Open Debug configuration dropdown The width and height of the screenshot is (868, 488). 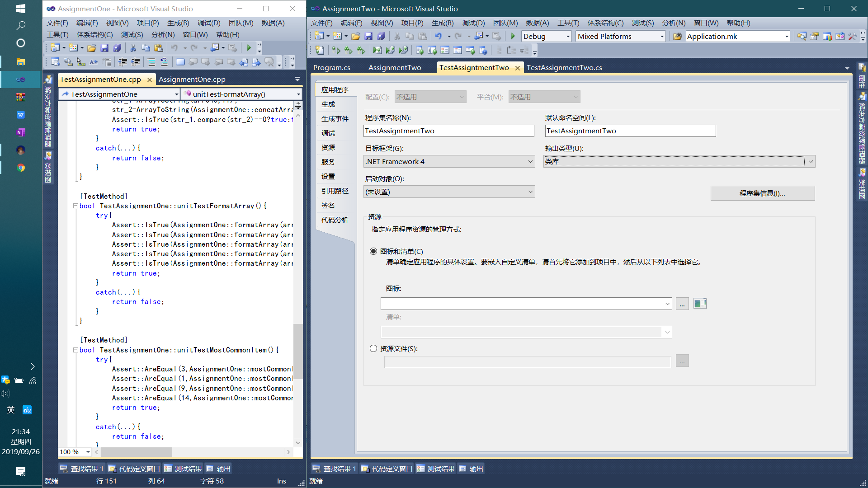(547, 36)
